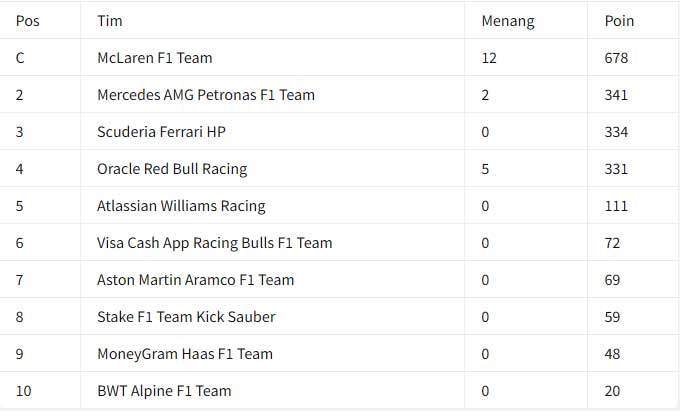The image size is (680, 411).
Task: Click the Tim column header
Action: click(x=110, y=21)
